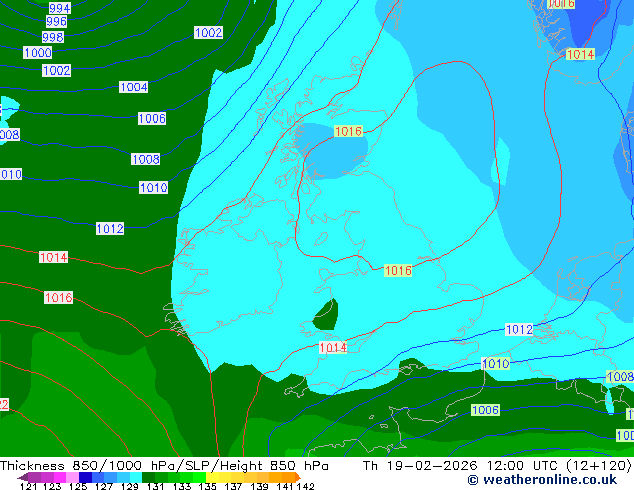This screenshot has width=634, height=490.
Task: Click the legend value 135
Action: point(207,486)
